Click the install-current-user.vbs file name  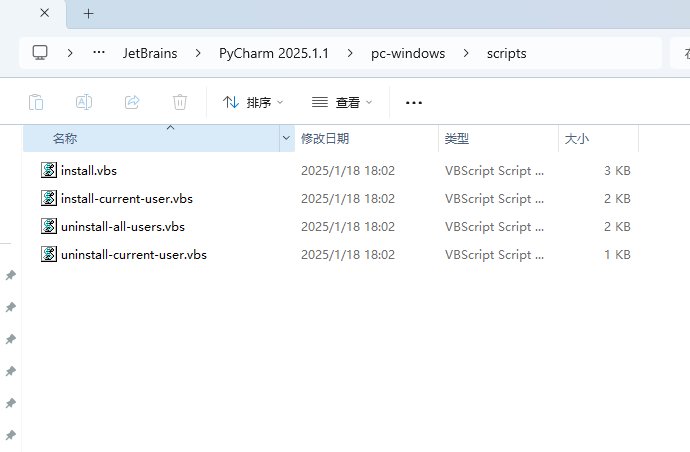(x=127, y=199)
